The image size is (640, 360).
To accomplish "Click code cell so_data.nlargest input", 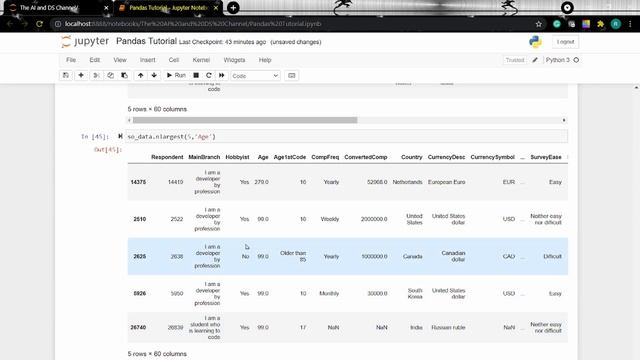I will click(346, 137).
